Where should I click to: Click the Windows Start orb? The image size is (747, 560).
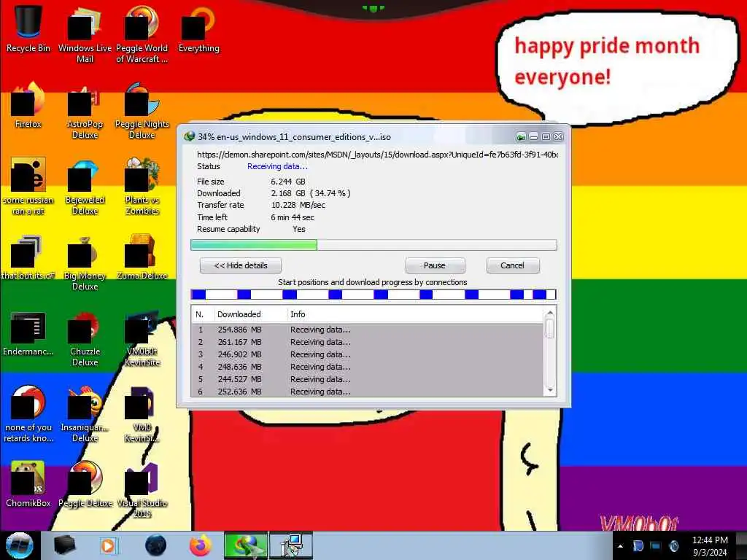19,545
